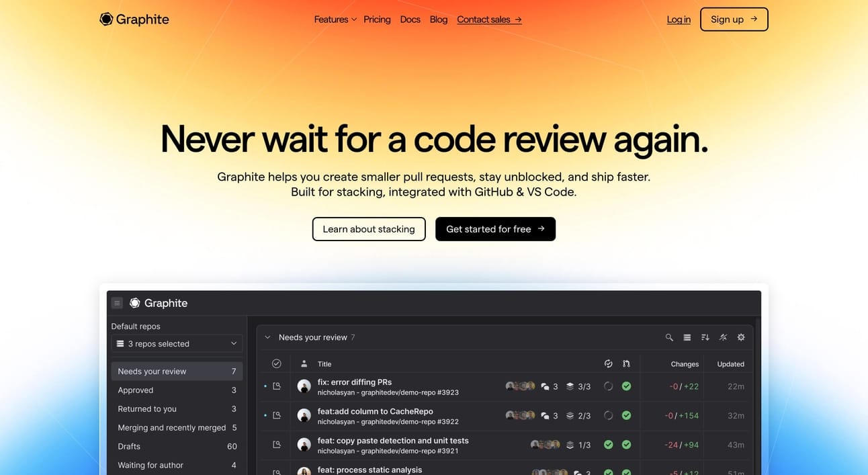Image resolution: width=868 pixels, height=475 pixels.
Task: Click the review icon on the copy paste detection row
Action: coord(276,445)
